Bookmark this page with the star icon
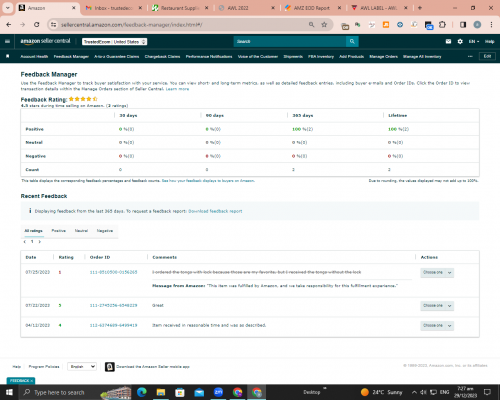 tap(324, 25)
